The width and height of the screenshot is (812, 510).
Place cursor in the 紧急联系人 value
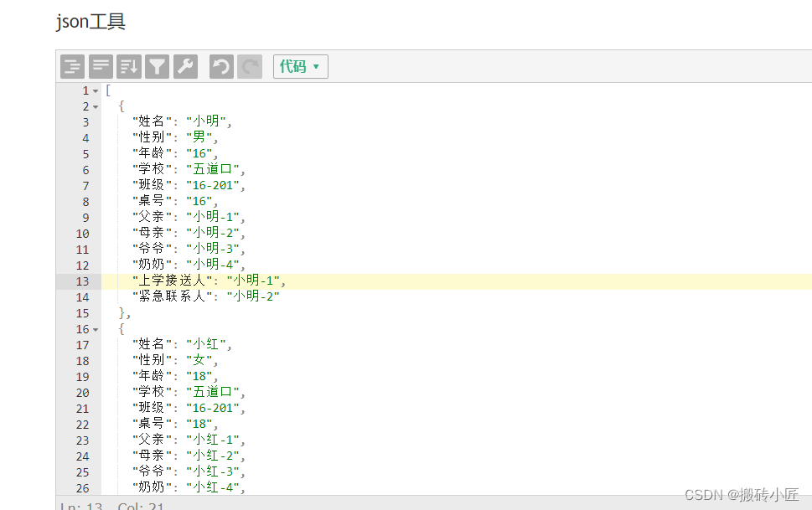[253, 296]
